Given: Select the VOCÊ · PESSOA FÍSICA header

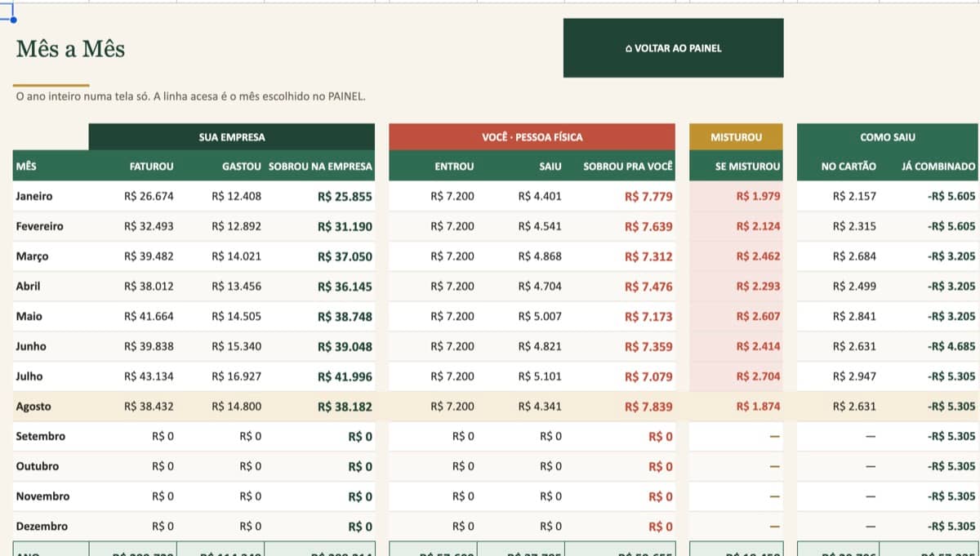Looking at the screenshot, I should [x=532, y=137].
